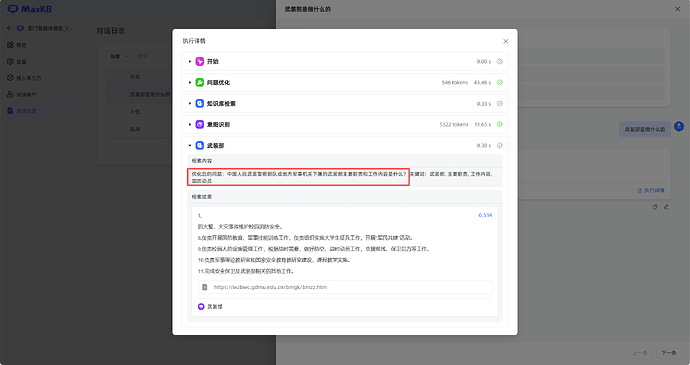Click the copy answer icon in drawer
Image resolution: width=690 pixels, height=365 pixels.
pos(655,207)
